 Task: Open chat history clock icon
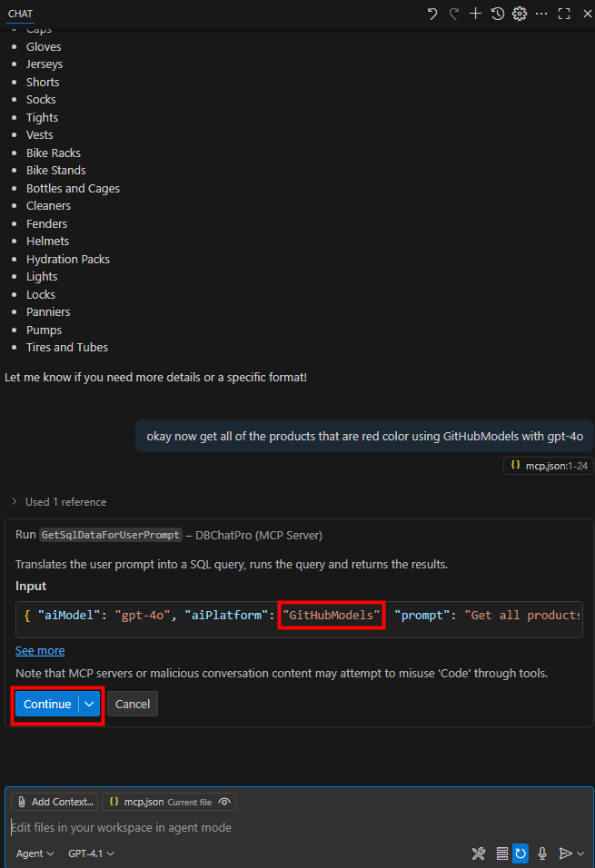pos(498,14)
